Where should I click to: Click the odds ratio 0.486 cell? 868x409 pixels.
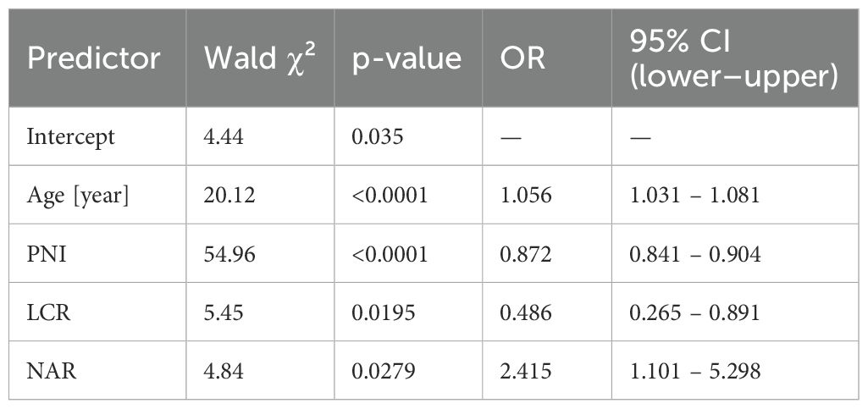click(547, 312)
